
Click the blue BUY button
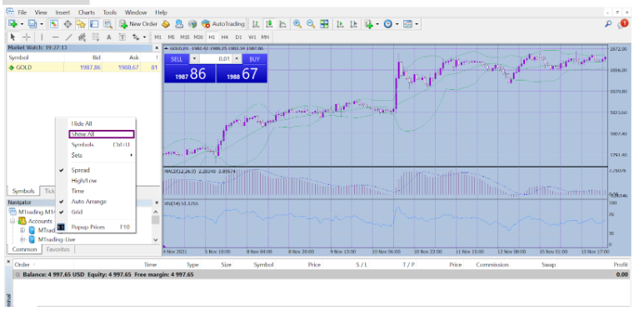point(255,59)
